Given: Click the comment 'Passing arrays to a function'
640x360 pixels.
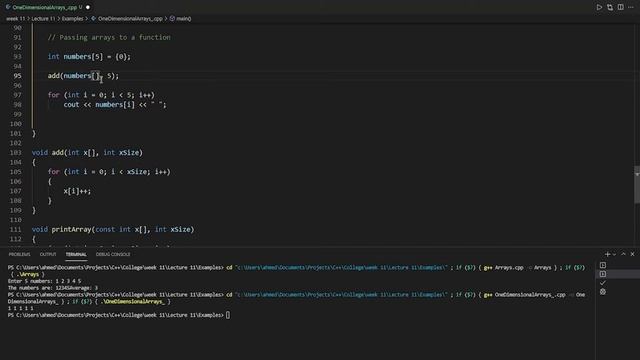Looking at the screenshot, I should [x=109, y=38].
